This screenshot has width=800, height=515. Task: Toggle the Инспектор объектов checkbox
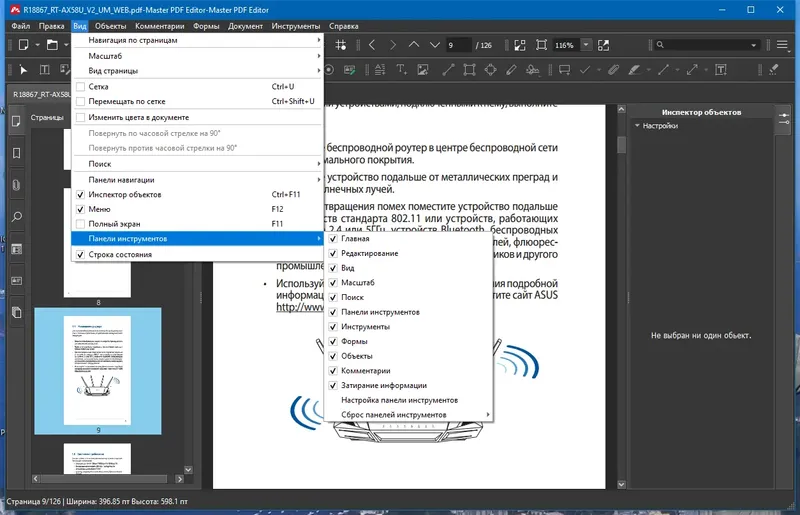click(x=80, y=194)
